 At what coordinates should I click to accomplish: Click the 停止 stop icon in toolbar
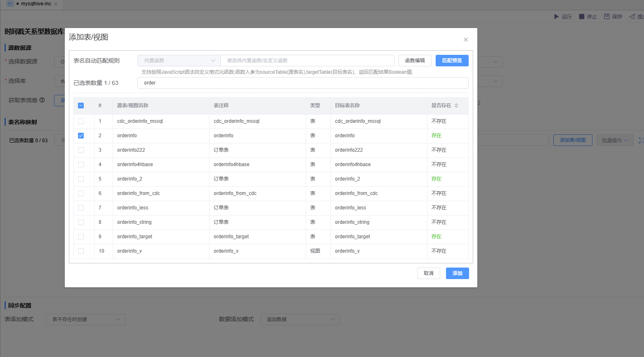click(x=582, y=16)
